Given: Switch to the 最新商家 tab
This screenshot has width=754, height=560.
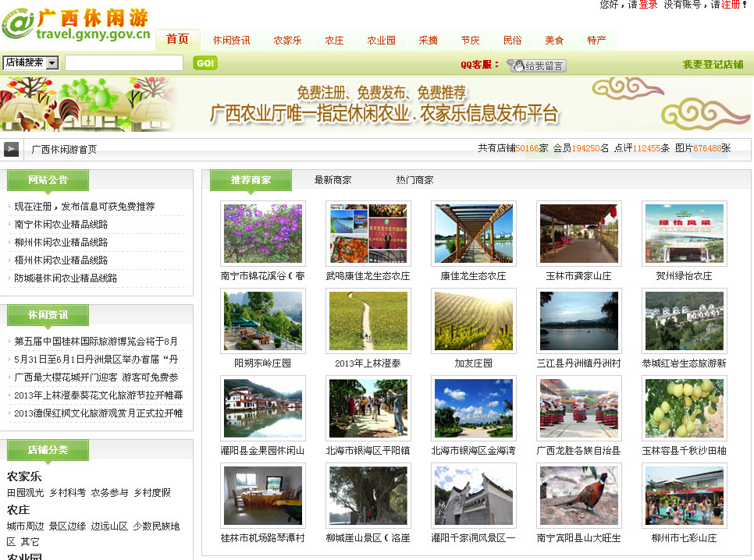Looking at the screenshot, I should pos(333,180).
